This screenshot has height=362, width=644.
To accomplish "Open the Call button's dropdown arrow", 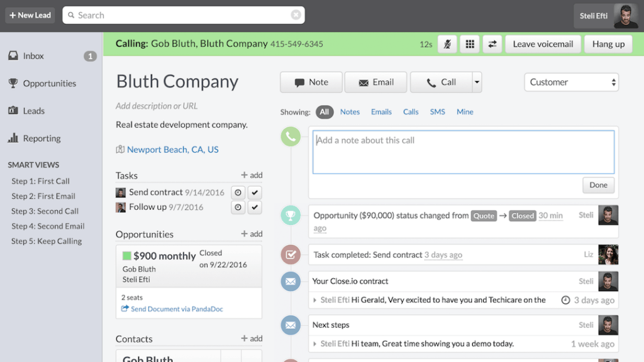I will click(476, 82).
